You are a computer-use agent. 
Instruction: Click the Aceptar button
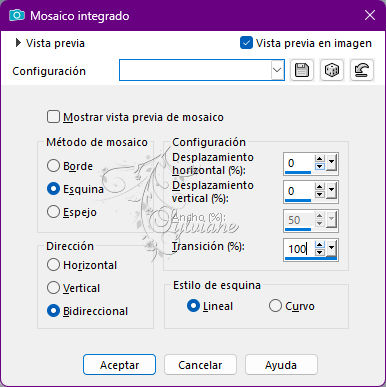119,365
